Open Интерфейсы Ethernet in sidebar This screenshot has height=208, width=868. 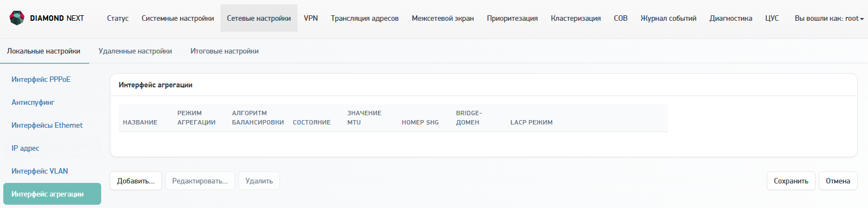point(47,125)
